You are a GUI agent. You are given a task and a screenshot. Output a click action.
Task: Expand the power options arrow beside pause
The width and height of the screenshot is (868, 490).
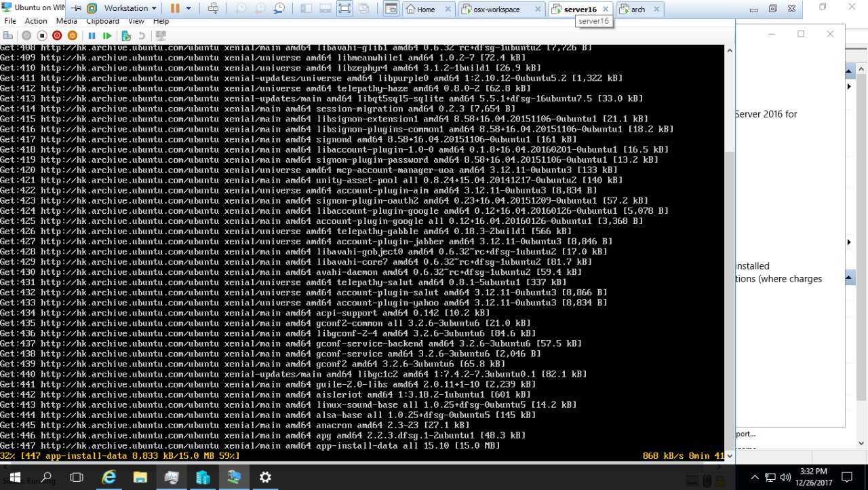coord(189,8)
